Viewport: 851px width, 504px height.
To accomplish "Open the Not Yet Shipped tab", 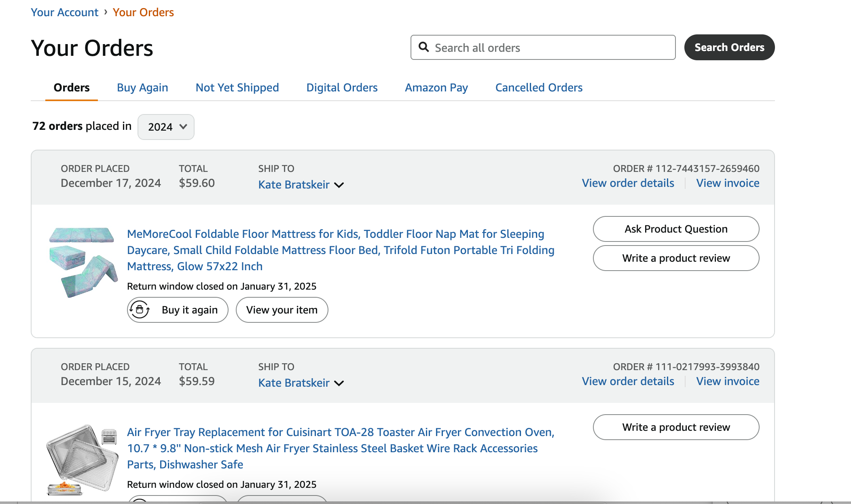I will pyautogui.click(x=237, y=87).
